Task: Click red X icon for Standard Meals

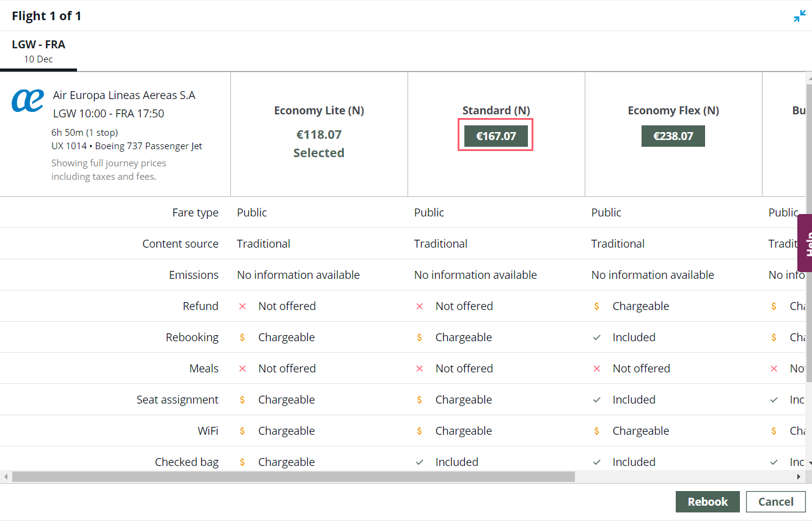Action: point(420,369)
